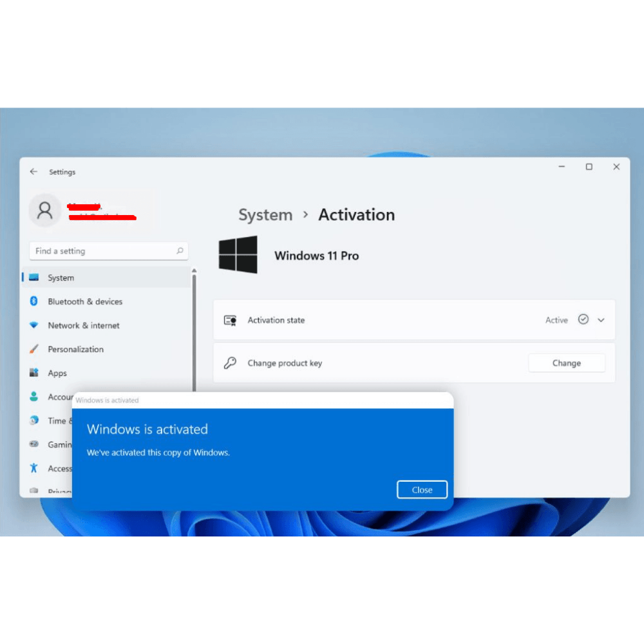Click the Windows 11 Pro edition text
Viewport: 644px width, 644px height.
[x=316, y=256]
